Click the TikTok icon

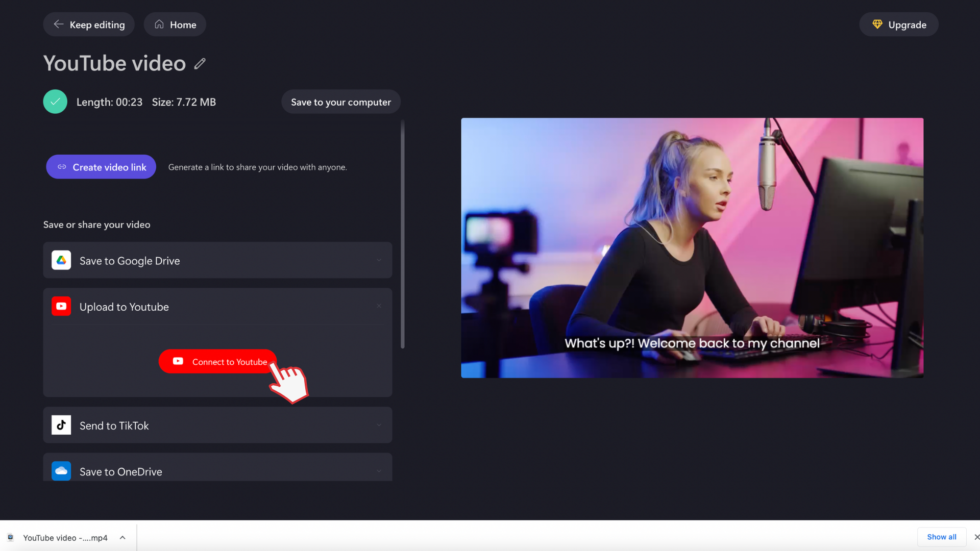[61, 425]
